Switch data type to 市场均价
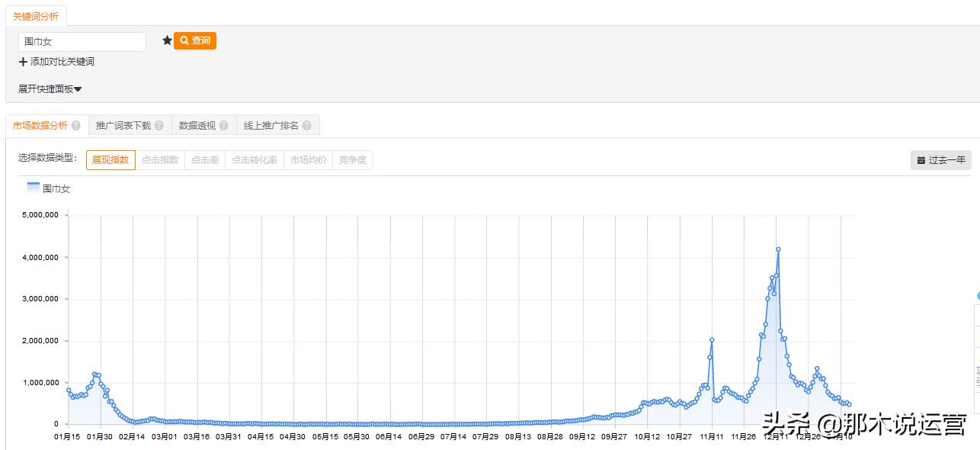The width and height of the screenshot is (980, 450). tap(309, 160)
